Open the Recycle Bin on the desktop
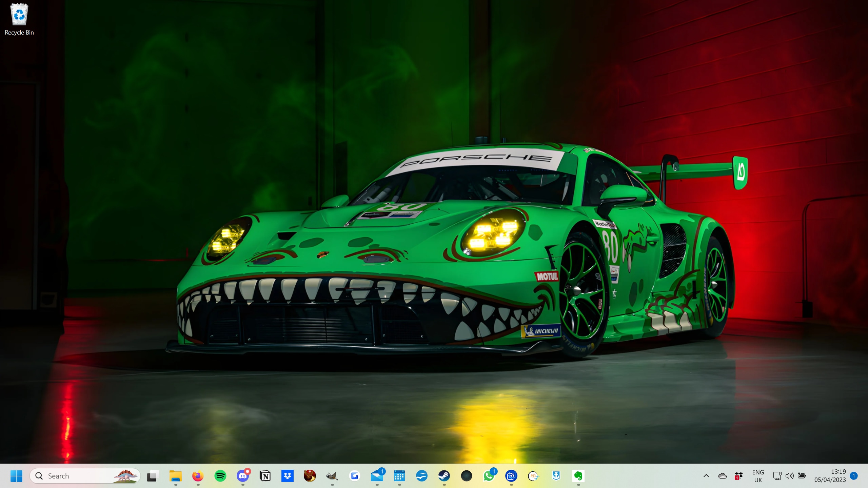Viewport: 868px width, 488px height. 19,14
